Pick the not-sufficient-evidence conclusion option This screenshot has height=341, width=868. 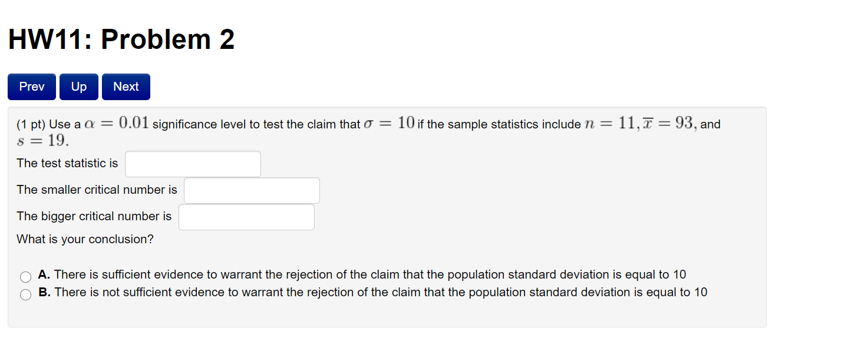tap(25, 294)
